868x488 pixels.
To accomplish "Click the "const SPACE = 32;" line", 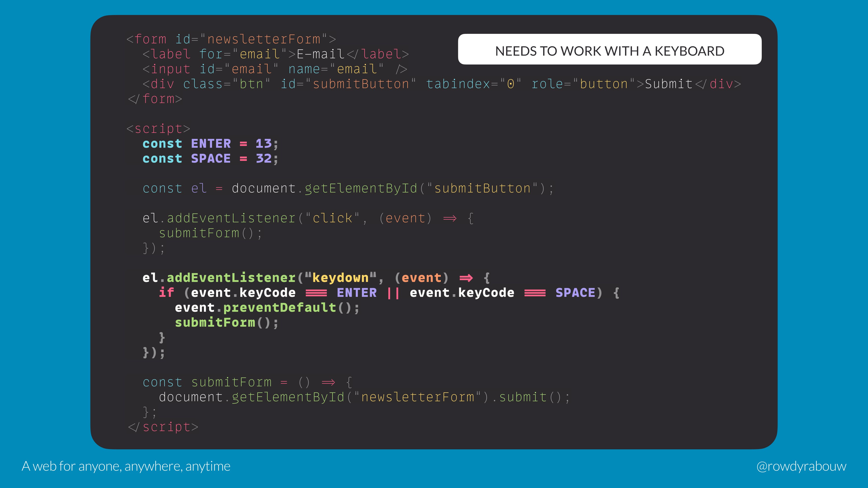I will tap(210, 159).
